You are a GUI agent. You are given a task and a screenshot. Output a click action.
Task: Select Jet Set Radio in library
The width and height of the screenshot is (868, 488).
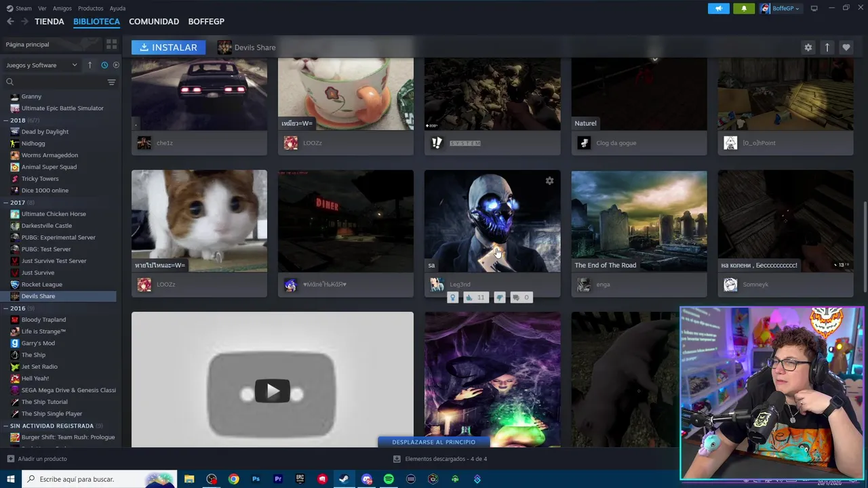click(x=39, y=367)
